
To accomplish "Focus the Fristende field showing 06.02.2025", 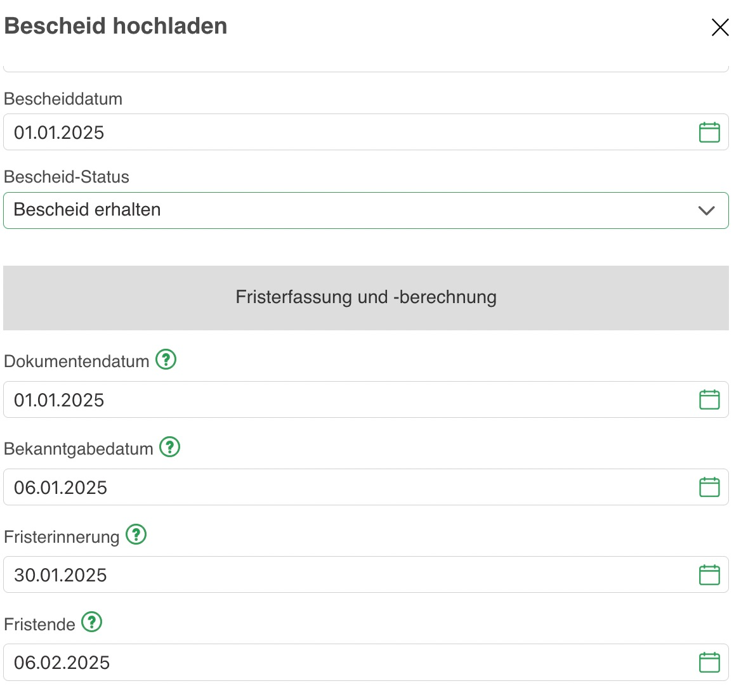I will click(x=366, y=662).
